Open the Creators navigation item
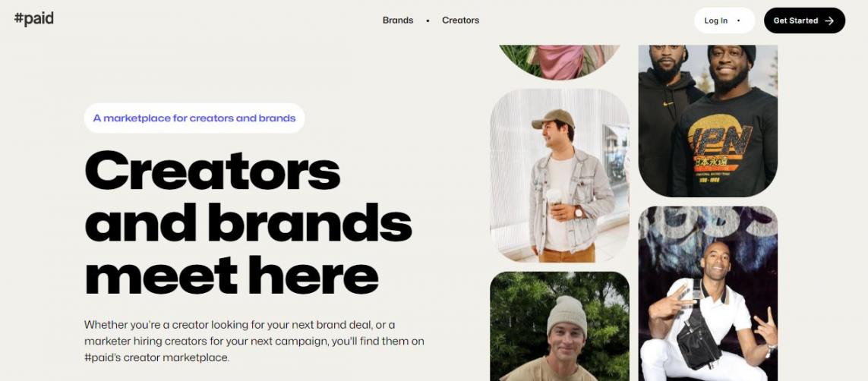The height and width of the screenshot is (381, 868). (460, 20)
